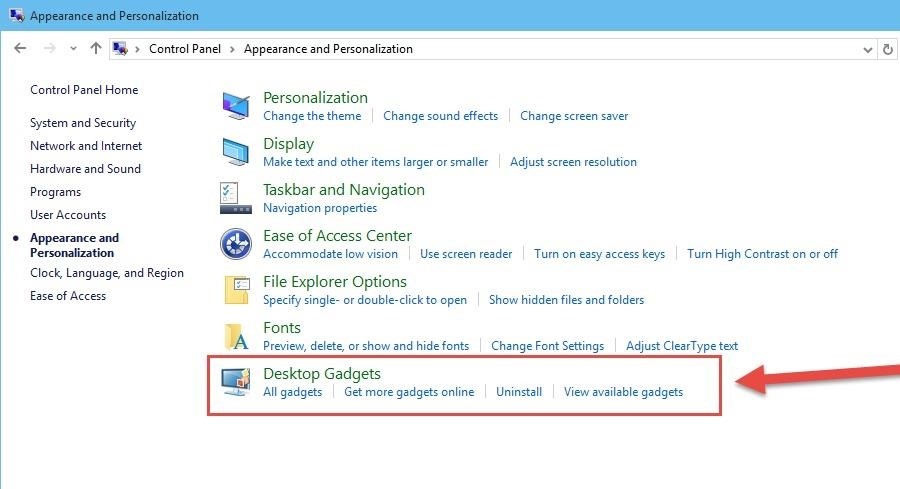
Task: Open the Ease of Access Center heading
Action: coord(338,235)
